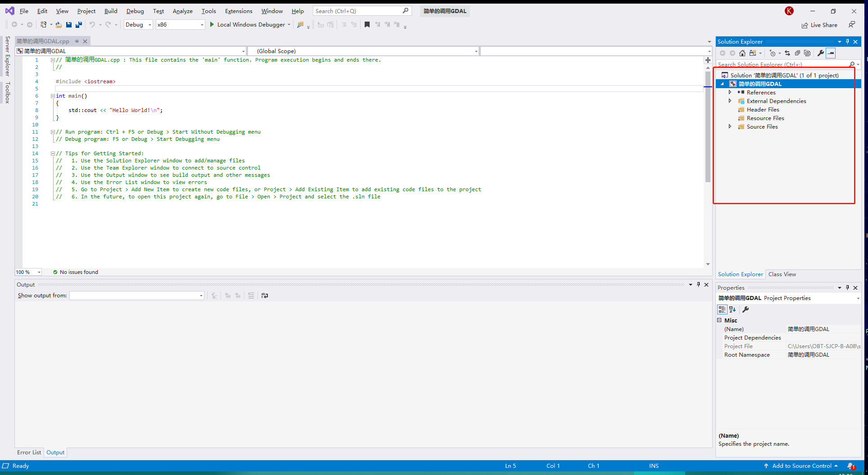Open the 100 % zoom level dropdown
This screenshot has width=868, height=475.
tap(28, 272)
